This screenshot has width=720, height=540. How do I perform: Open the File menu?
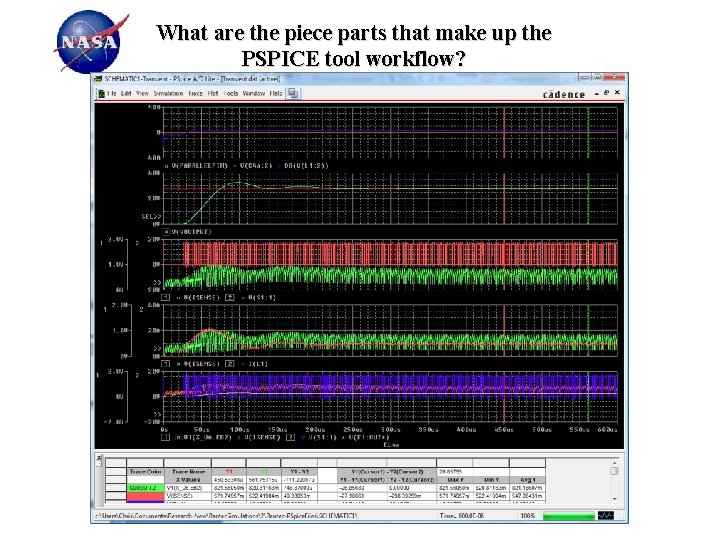(112, 93)
